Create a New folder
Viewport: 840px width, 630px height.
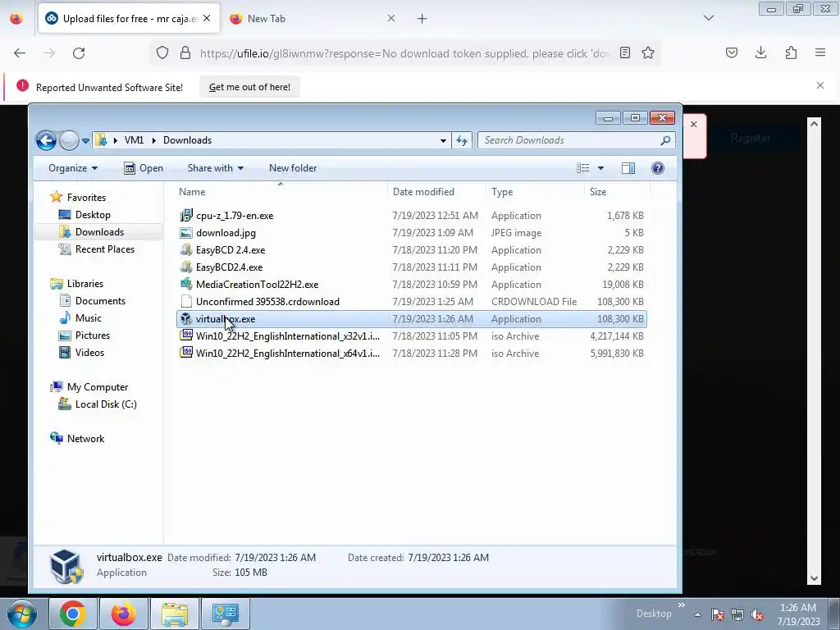[x=293, y=168]
